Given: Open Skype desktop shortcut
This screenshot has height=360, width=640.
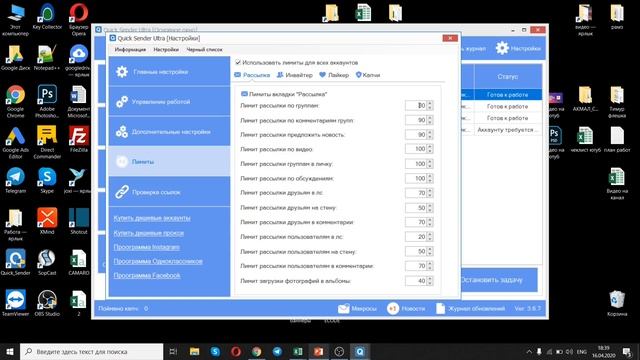Looking at the screenshot, I should pos(47,180).
